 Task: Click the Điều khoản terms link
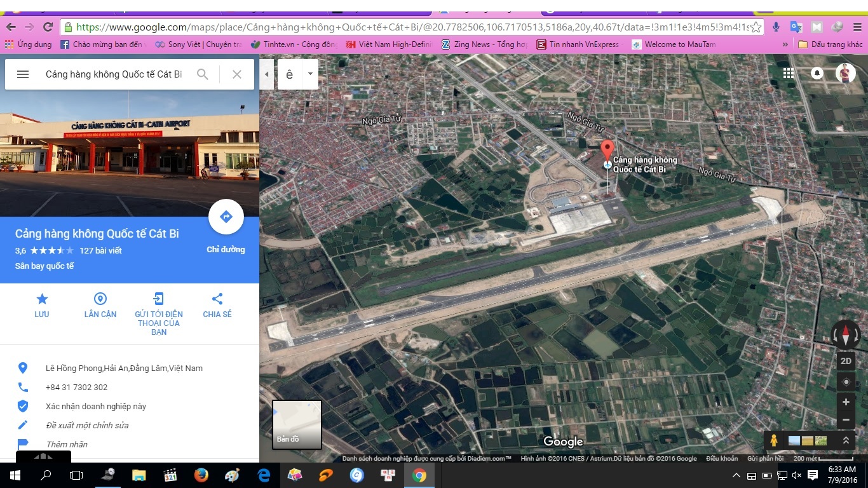point(722,458)
